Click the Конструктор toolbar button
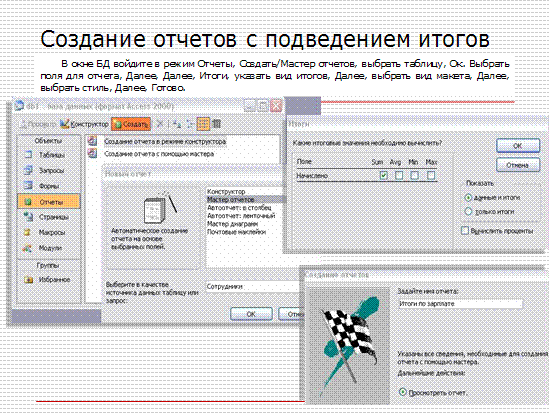This screenshot has height=414, width=550. pos(84,124)
